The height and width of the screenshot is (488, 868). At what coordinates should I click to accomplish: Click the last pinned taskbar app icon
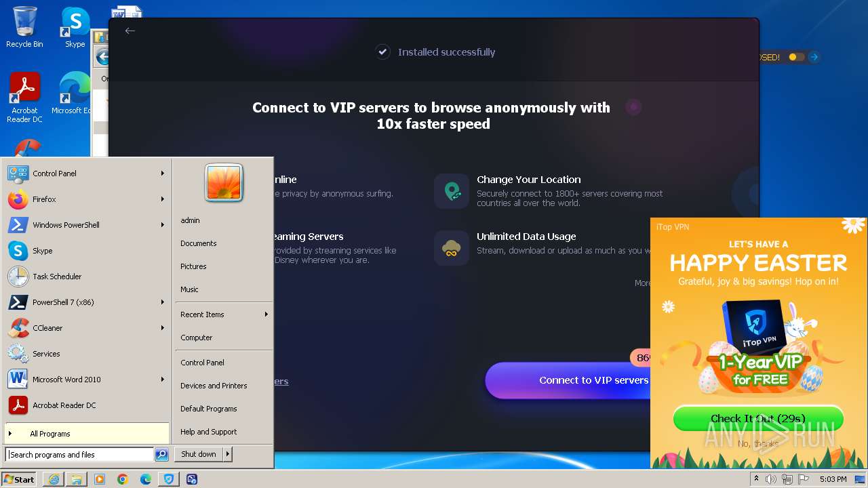tap(192, 479)
